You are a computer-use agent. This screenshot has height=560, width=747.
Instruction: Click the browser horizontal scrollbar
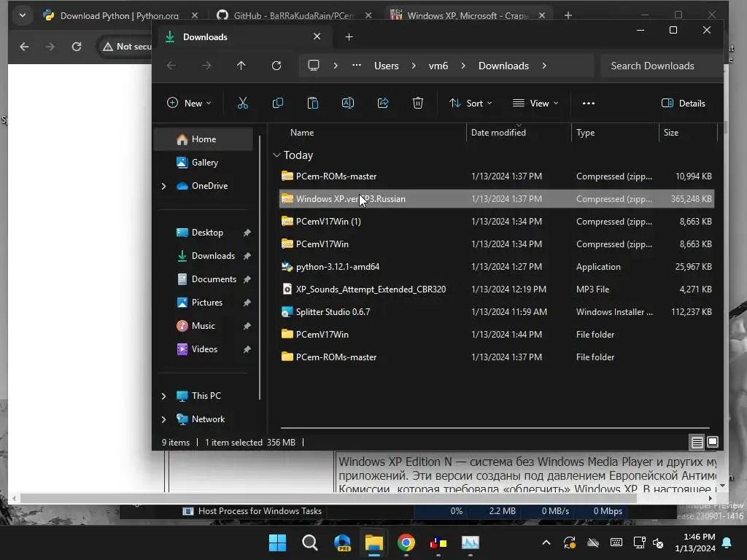tap(329, 498)
